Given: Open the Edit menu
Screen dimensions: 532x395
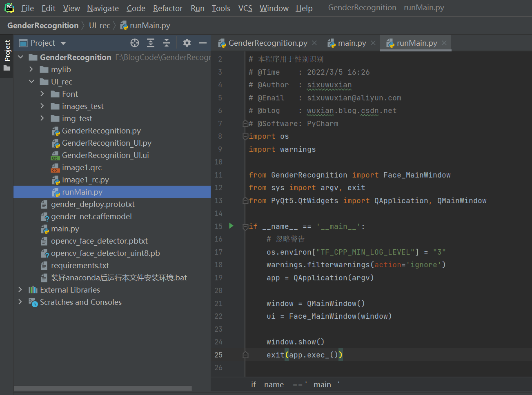Looking at the screenshot, I should point(49,8).
